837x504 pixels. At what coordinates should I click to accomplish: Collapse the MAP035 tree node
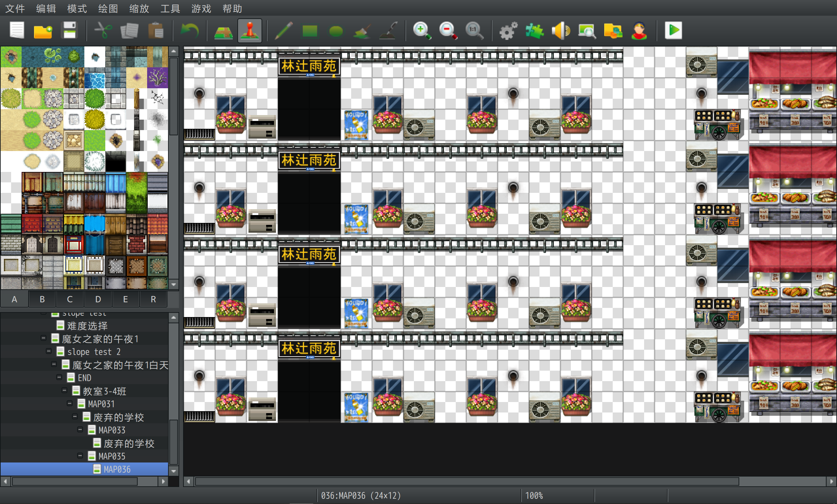coord(80,455)
